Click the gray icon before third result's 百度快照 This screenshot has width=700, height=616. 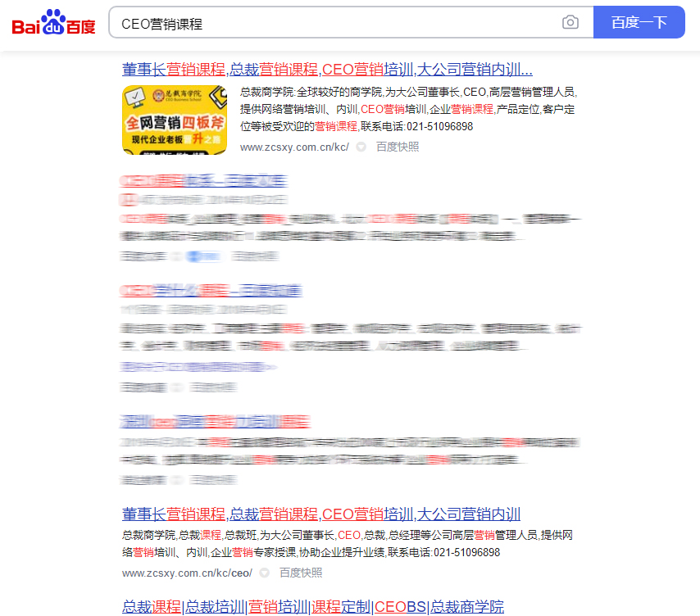tap(179, 386)
